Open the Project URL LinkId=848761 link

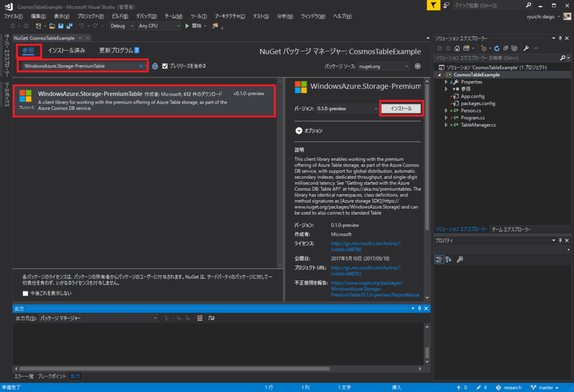(365, 271)
